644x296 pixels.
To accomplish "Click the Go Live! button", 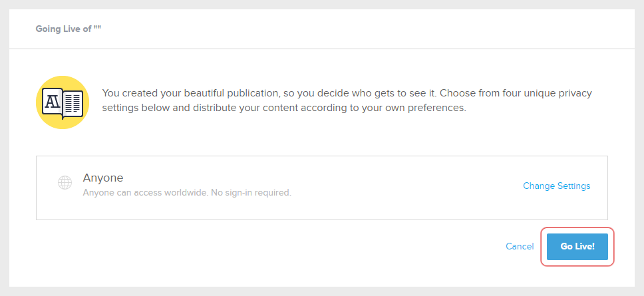I will [x=577, y=246].
